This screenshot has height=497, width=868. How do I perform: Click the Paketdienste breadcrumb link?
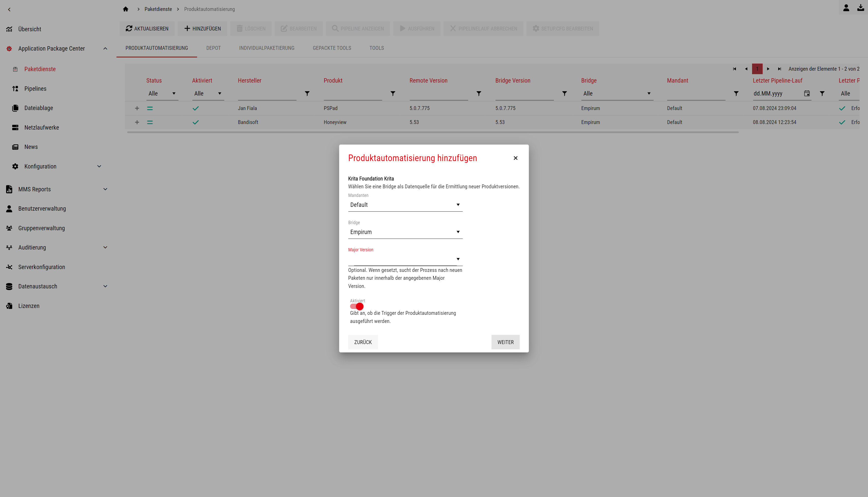[x=158, y=9]
